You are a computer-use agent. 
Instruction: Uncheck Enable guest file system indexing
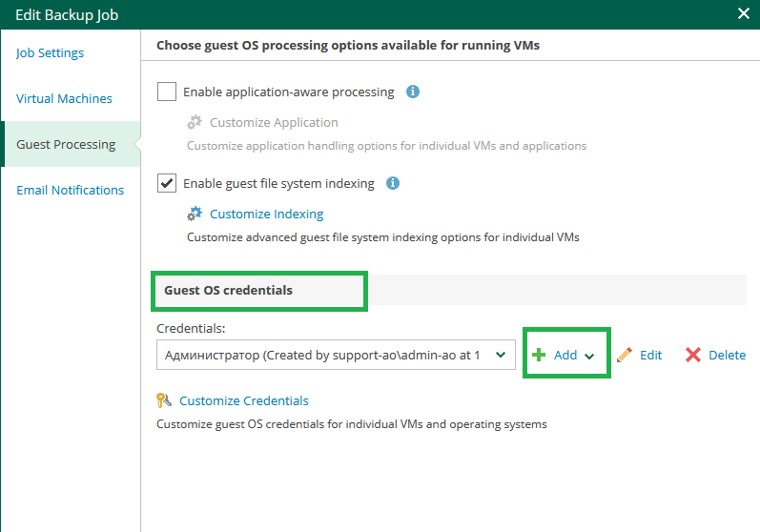pyautogui.click(x=167, y=183)
